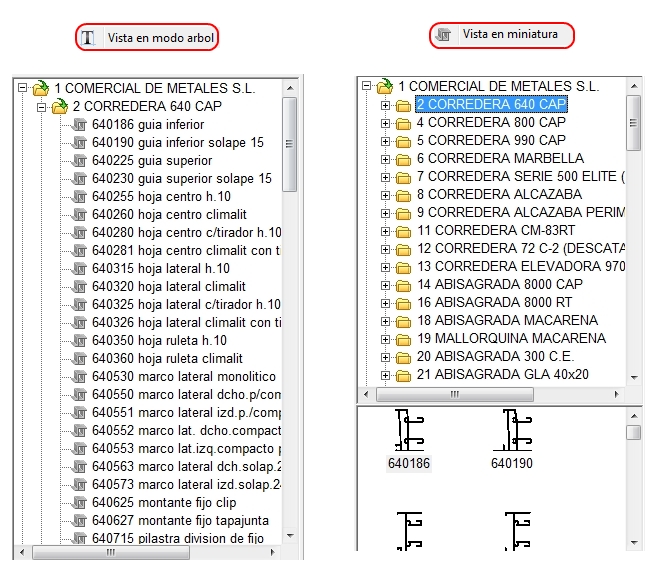Click right tree horizontal scroll left arrow
658x567 pixels.
366,395
